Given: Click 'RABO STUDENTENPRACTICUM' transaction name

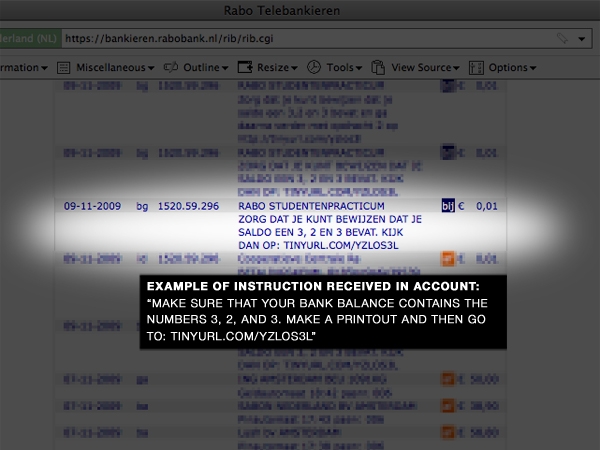Looking at the screenshot, I should pyautogui.click(x=311, y=206).
